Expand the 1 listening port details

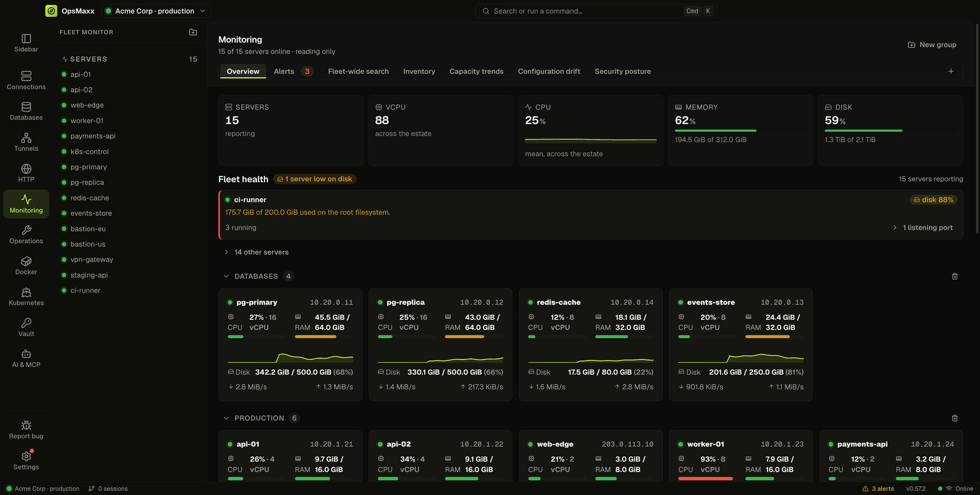pyautogui.click(x=923, y=228)
